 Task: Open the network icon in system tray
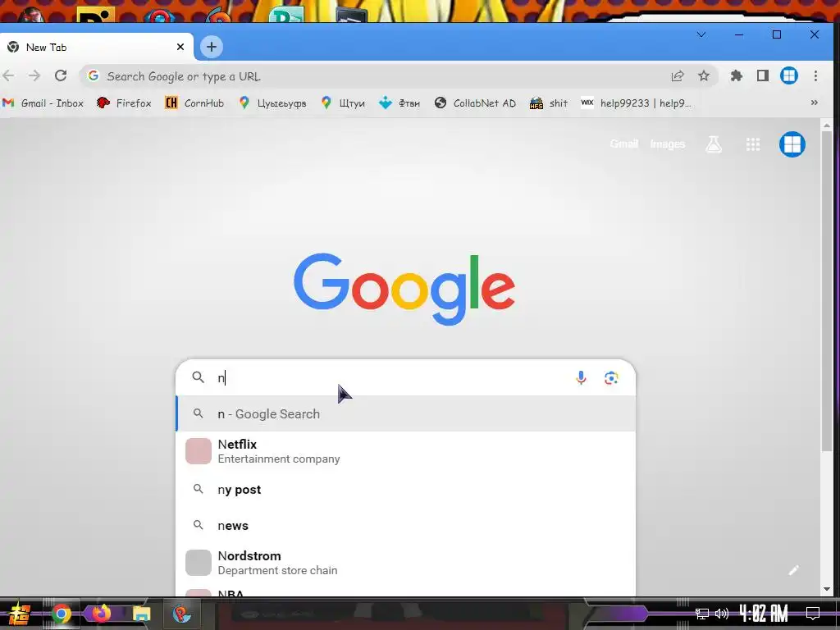[701, 614]
